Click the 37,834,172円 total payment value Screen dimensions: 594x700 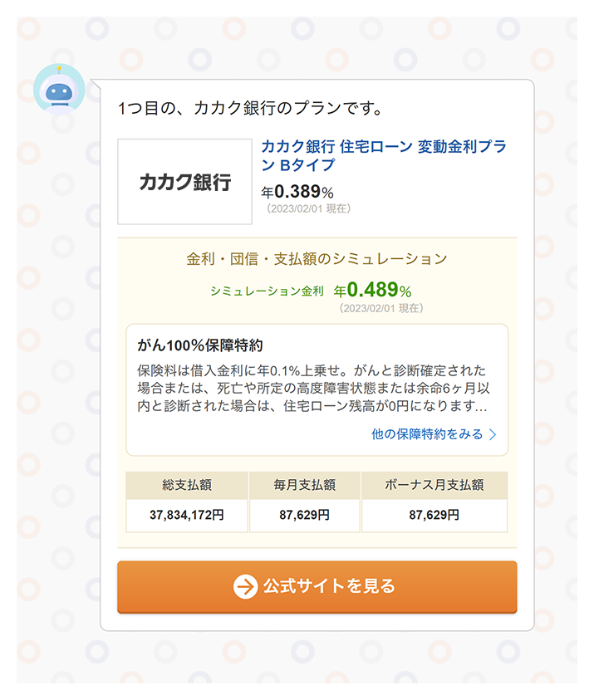[x=187, y=515]
